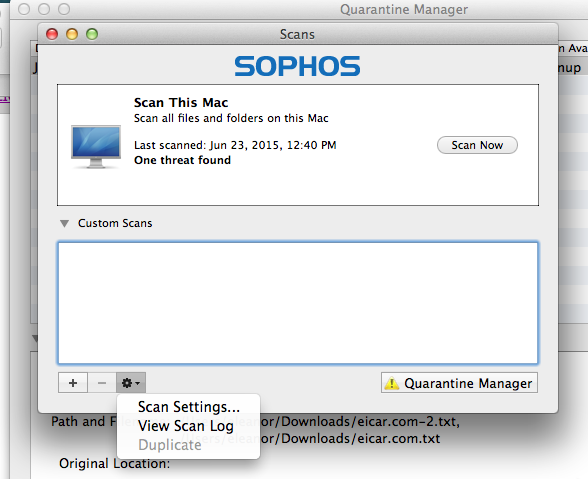Click the 'Scan This Mac' heading
Image resolution: width=588 pixels, height=479 pixels.
181,102
